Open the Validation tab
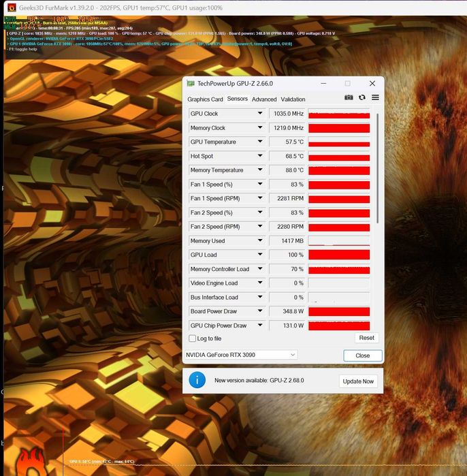 pyautogui.click(x=293, y=99)
